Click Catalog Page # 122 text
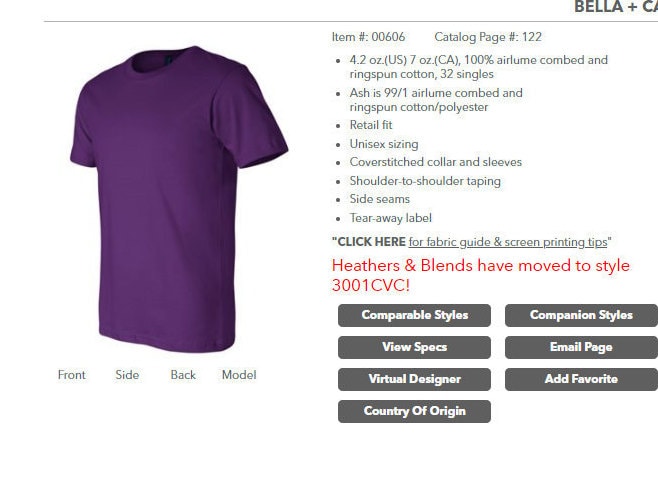 (x=488, y=37)
